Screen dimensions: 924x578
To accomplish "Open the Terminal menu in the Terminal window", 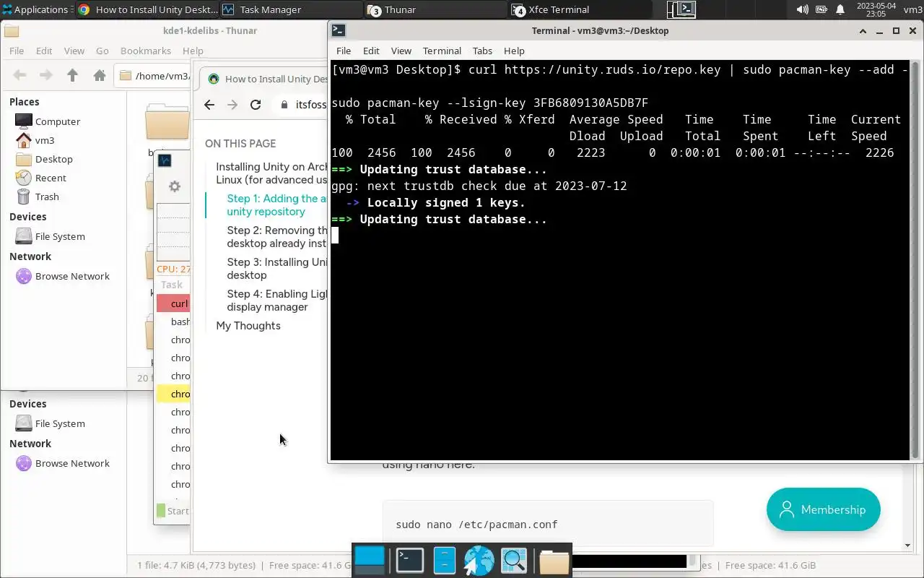I will pos(442,51).
